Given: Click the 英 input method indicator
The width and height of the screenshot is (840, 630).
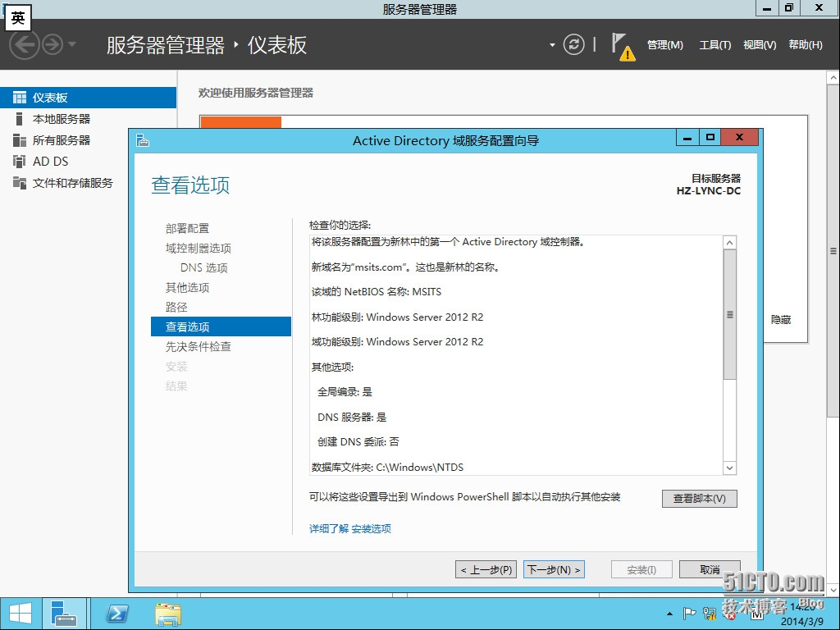Looking at the screenshot, I should [18, 18].
